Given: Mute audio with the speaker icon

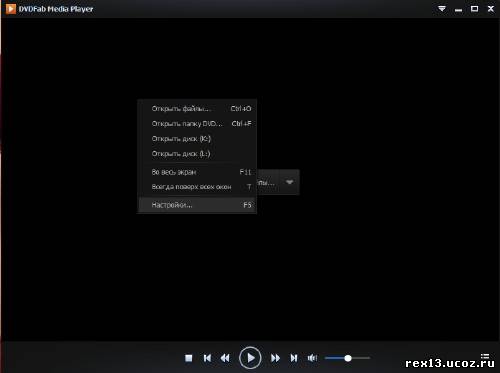Looking at the screenshot, I should coord(312,358).
